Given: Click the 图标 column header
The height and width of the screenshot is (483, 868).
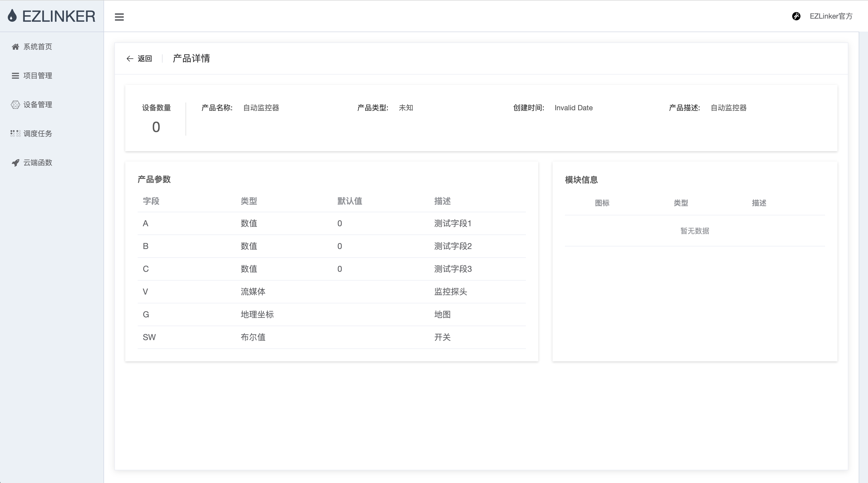Looking at the screenshot, I should coord(602,203).
